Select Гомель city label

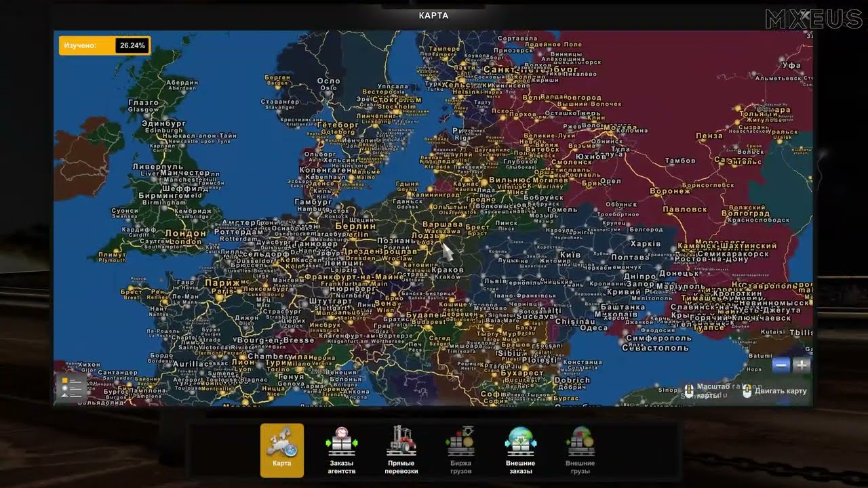pos(562,209)
